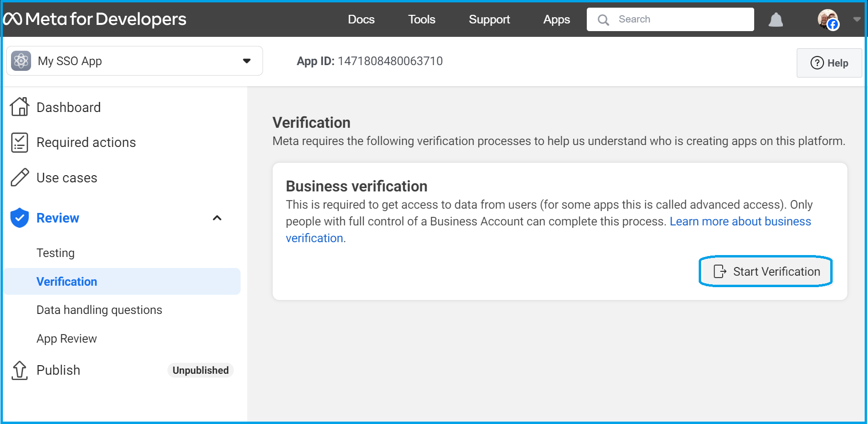
Task: Open Testing under Review
Action: (55, 253)
